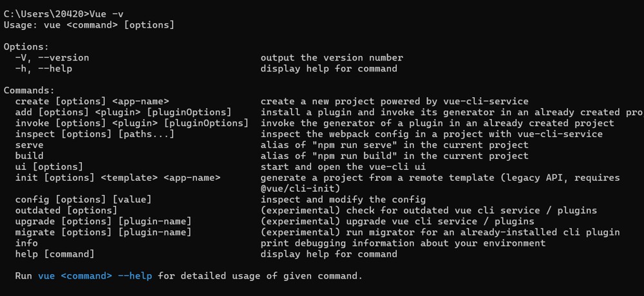Click the blue "vue <command> --help" text
This screenshot has height=296, width=644.
[x=95, y=276]
